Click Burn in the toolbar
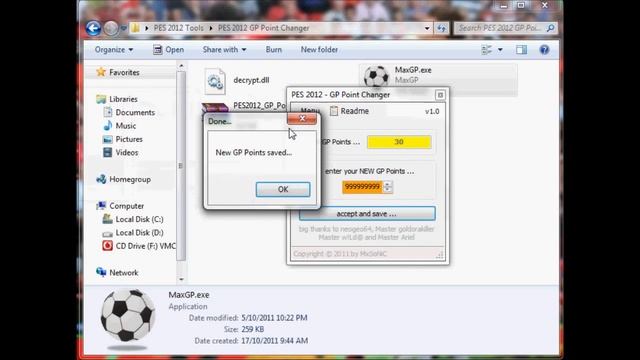The image size is (640, 360). (x=273, y=49)
